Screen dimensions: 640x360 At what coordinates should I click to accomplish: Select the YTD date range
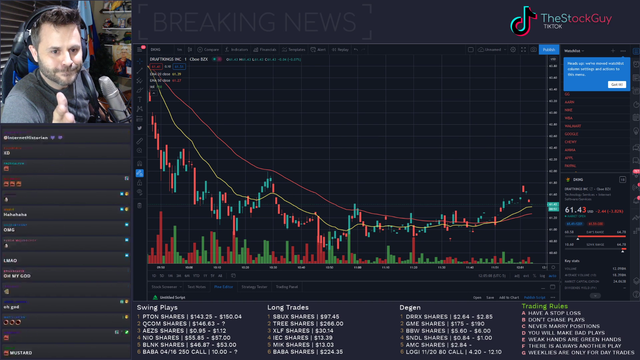tap(196, 276)
